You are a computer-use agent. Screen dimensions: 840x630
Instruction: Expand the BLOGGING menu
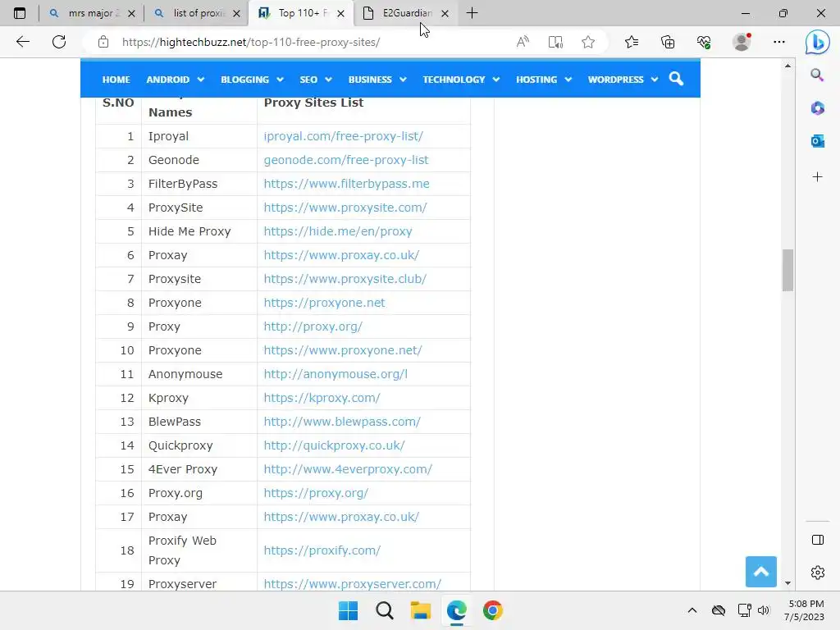252,80
